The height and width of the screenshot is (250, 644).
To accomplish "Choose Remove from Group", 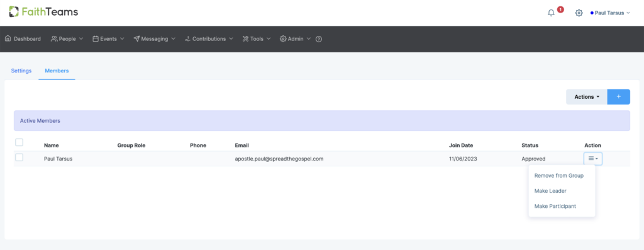I will tap(559, 176).
